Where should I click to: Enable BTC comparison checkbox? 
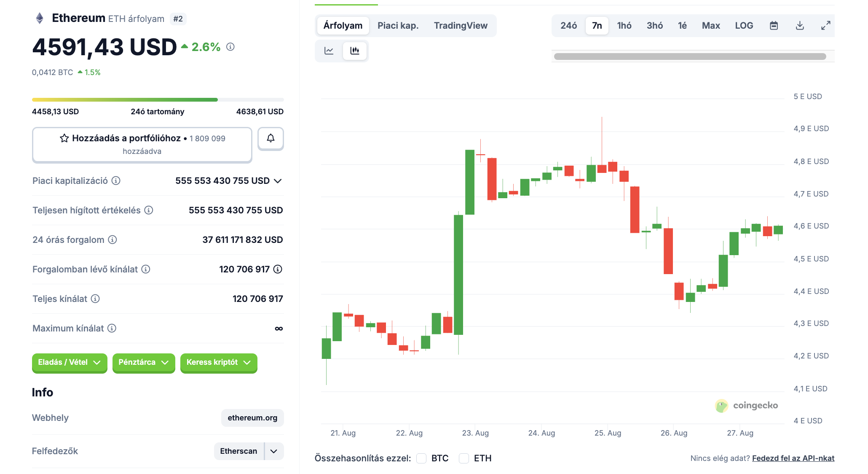pyautogui.click(x=421, y=458)
